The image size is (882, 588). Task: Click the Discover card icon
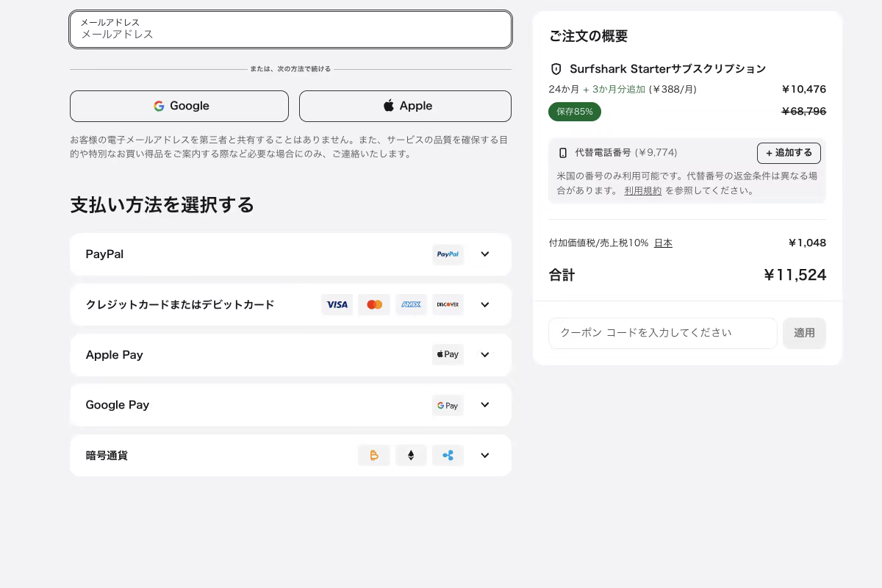(448, 304)
